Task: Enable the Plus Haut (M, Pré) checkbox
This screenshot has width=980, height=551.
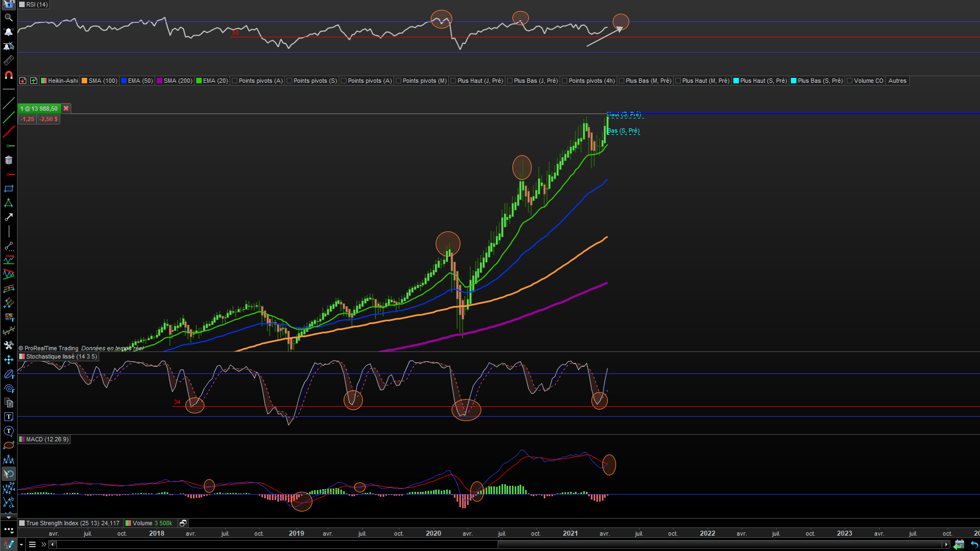Action: (x=678, y=81)
